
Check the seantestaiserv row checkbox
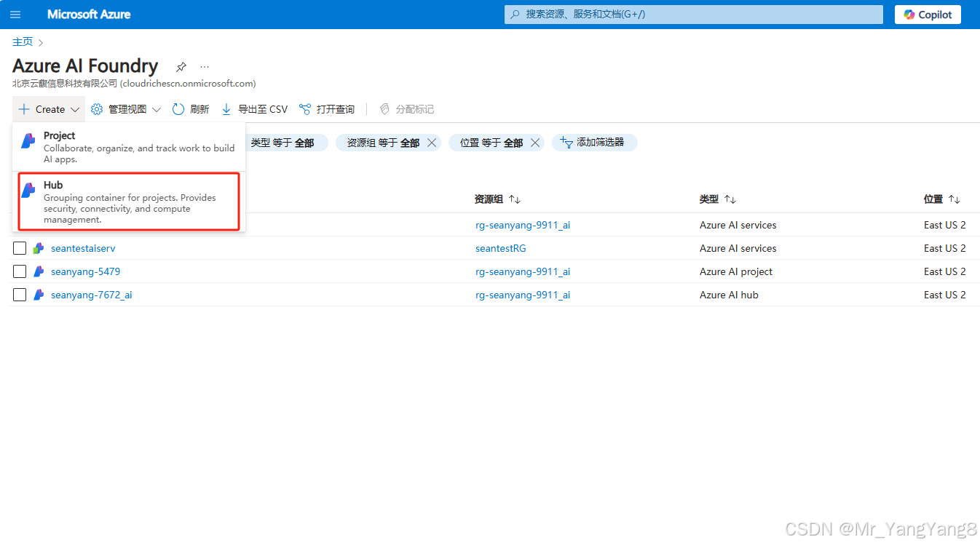pyautogui.click(x=20, y=248)
